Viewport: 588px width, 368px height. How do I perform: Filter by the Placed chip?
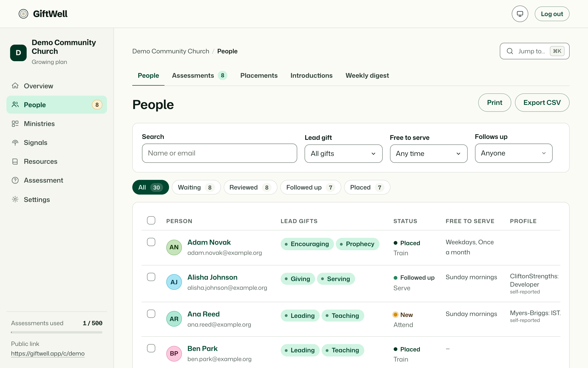tap(367, 187)
